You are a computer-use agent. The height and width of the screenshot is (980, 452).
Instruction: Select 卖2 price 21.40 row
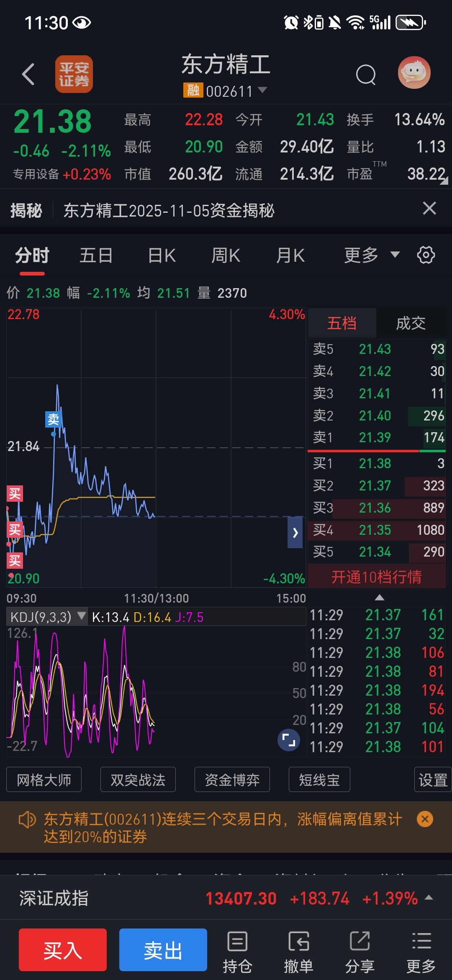pyautogui.click(x=377, y=415)
